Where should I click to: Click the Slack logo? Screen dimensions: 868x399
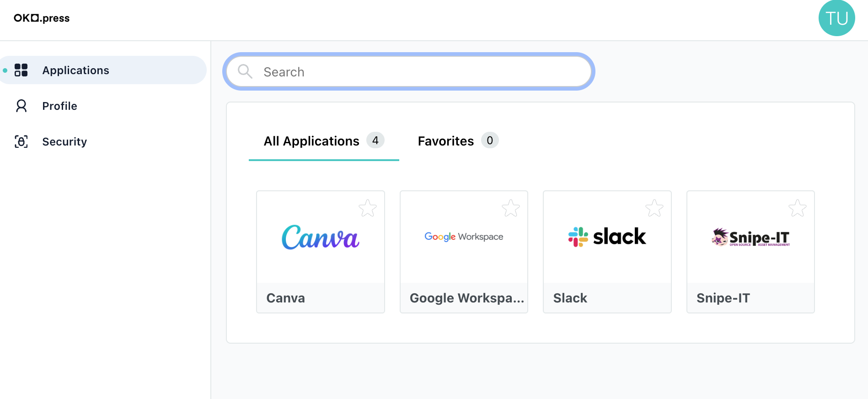tap(607, 237)
